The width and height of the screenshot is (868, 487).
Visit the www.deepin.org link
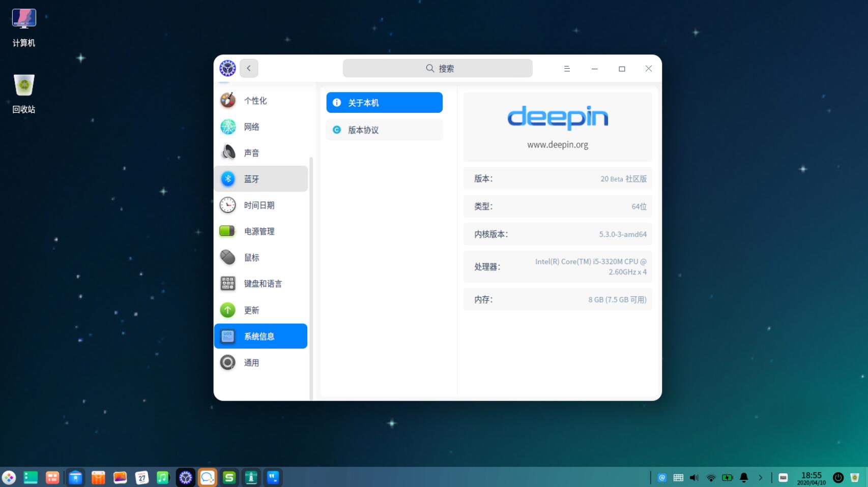[558, 144]
